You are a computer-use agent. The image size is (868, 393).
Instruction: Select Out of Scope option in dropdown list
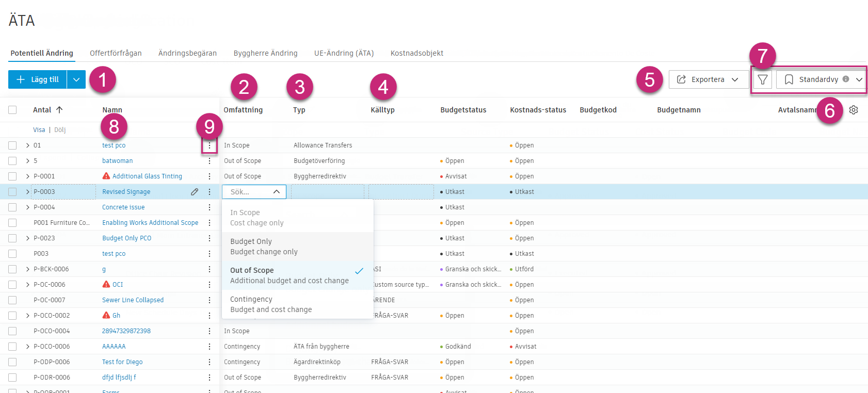coord(298,275)
